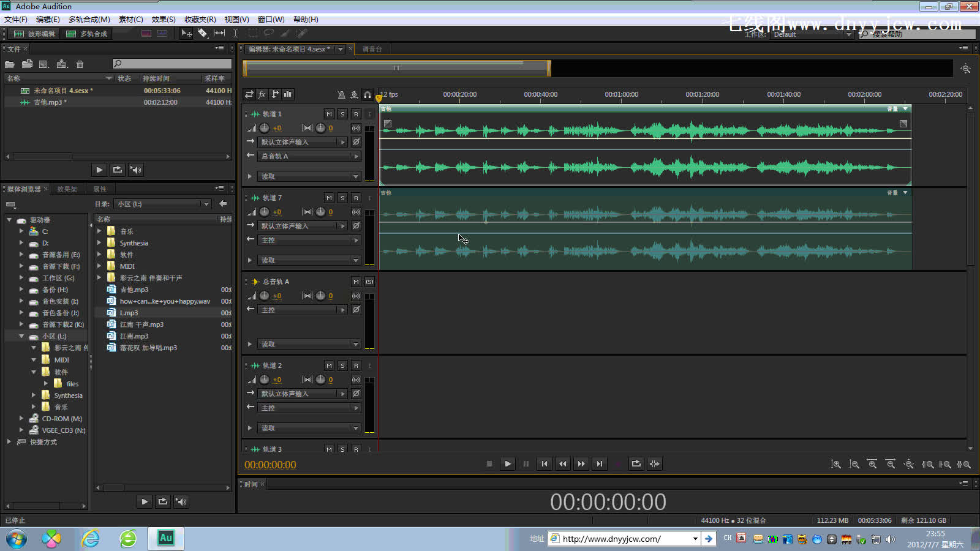Click the Stop transport button

point(489,464)
